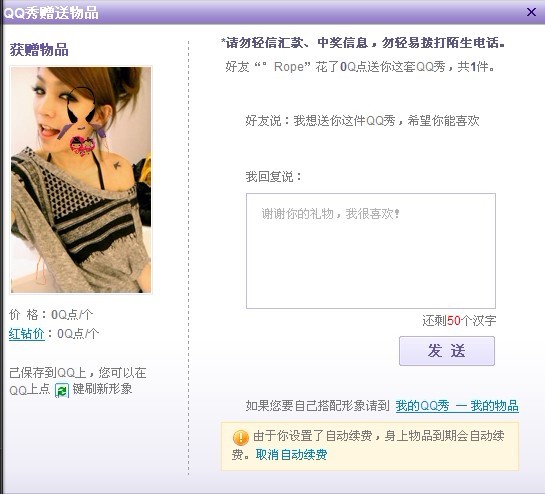Open the 我的物品 link

click(x=494, y=406)
